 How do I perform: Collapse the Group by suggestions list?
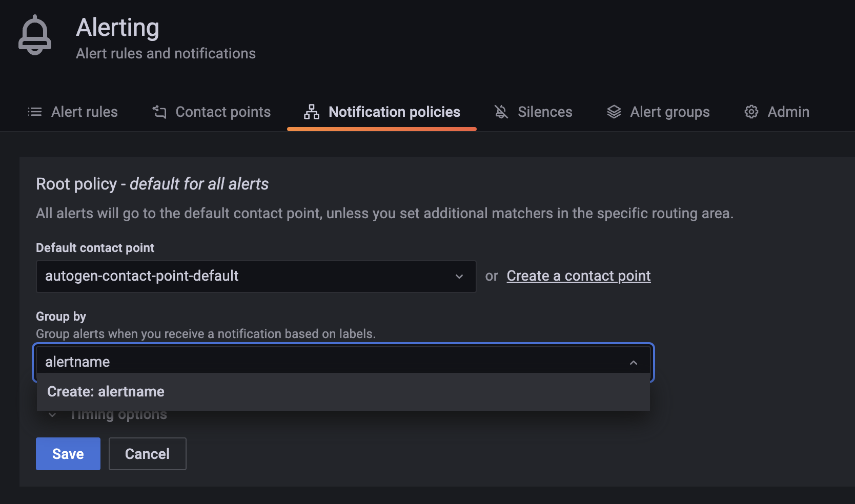(x=634, y=362)
